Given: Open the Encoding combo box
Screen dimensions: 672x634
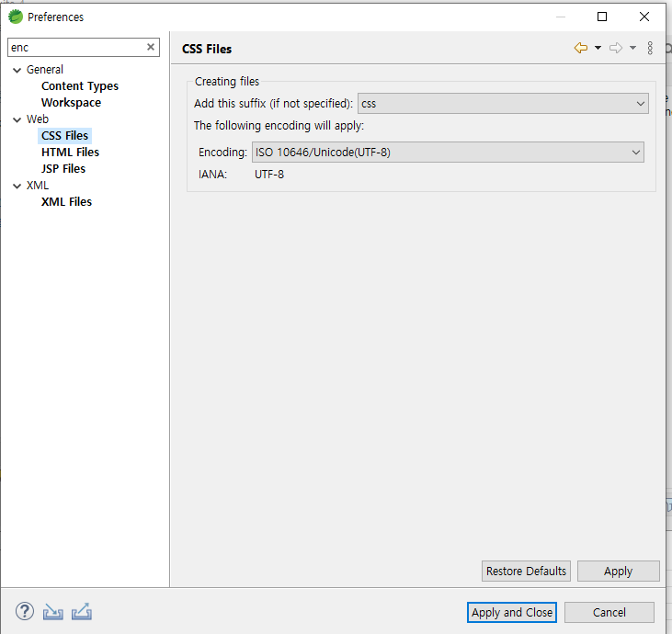Looking at the screenshot, I should click(448, 153).
